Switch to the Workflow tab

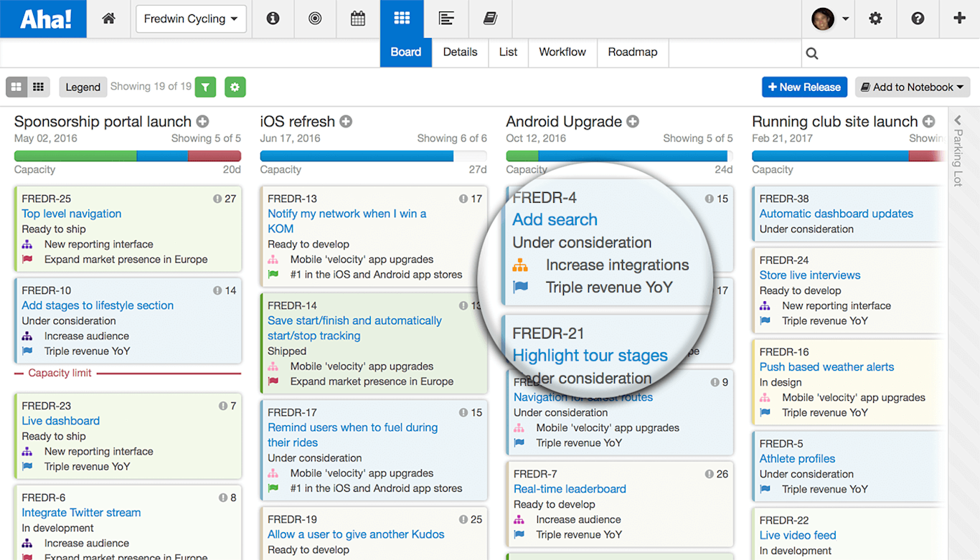click(x=562, y=52)
